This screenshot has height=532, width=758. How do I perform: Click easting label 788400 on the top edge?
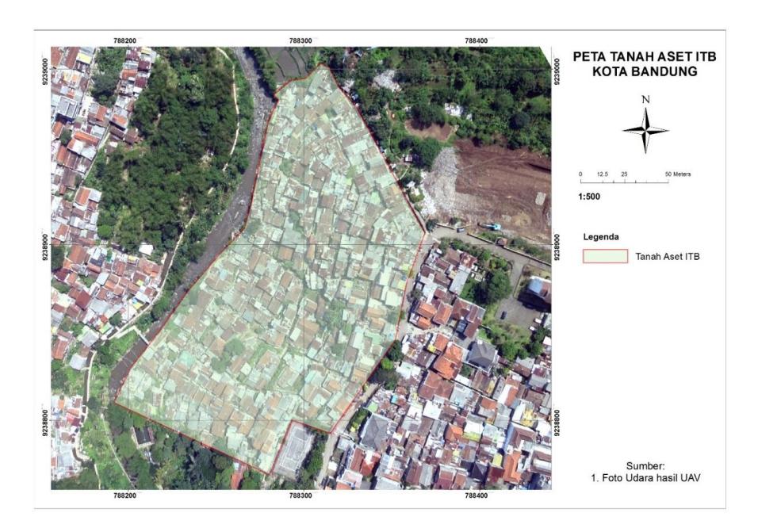(477, 40)
